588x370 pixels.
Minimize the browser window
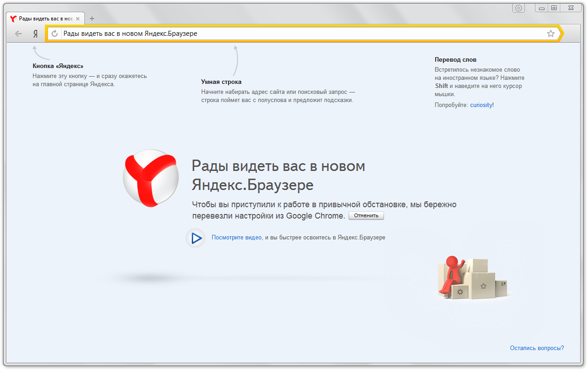pos(541,8)
